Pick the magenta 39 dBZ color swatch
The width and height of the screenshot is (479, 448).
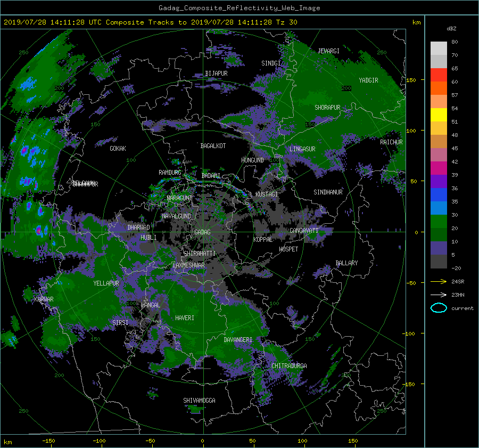[439, 168]
